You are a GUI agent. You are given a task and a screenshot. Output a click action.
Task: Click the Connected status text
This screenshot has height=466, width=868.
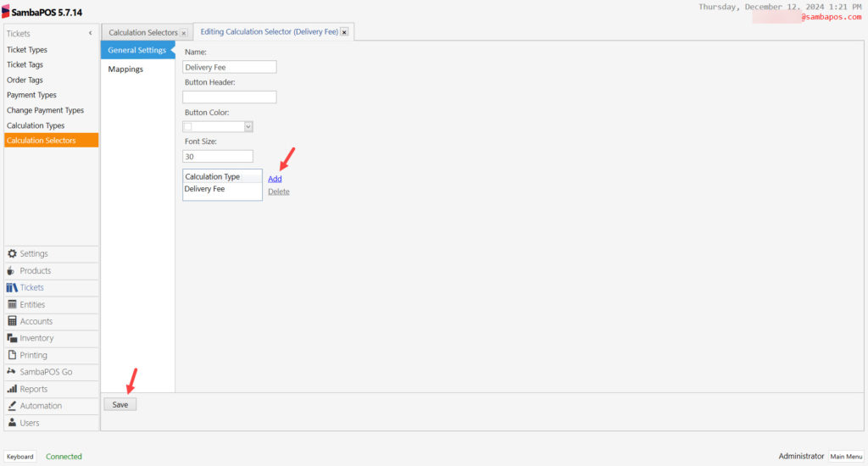64,457
